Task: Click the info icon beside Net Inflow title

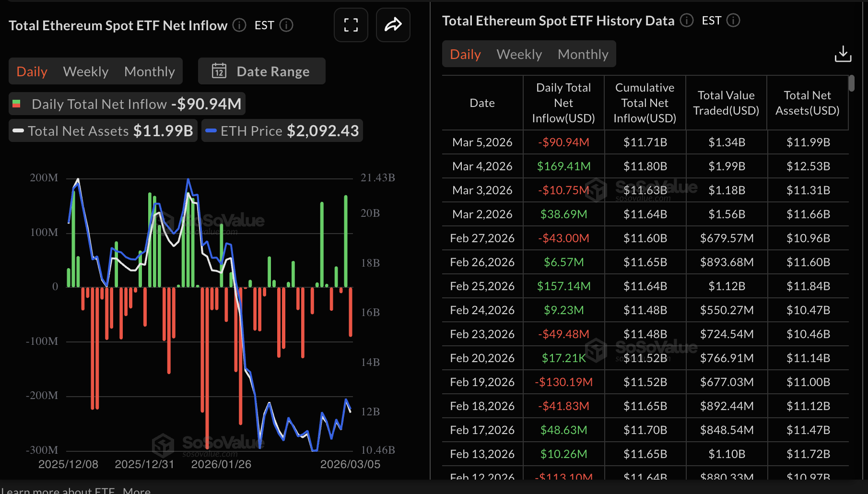Action: [x=239, y=25]
